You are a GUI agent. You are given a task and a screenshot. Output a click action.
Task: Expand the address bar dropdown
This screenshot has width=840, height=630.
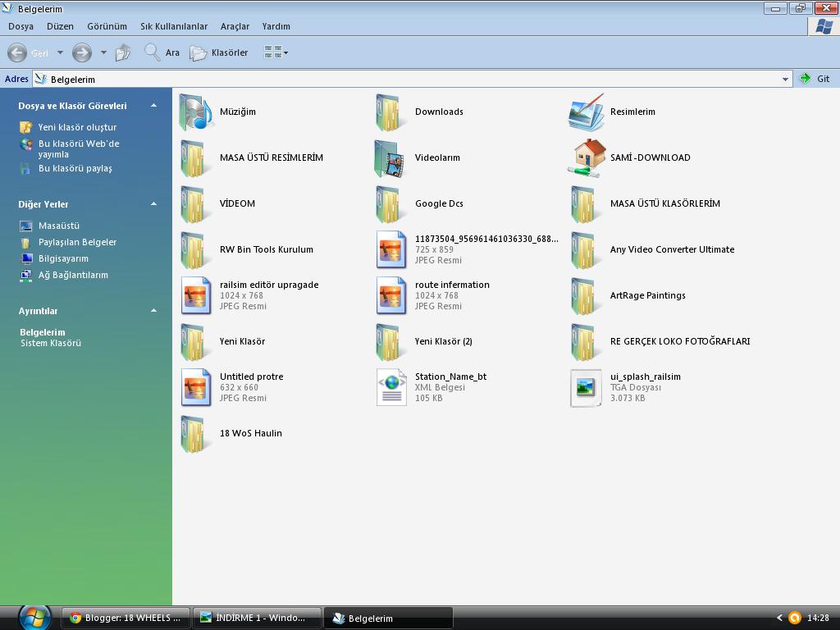(785, 80)
